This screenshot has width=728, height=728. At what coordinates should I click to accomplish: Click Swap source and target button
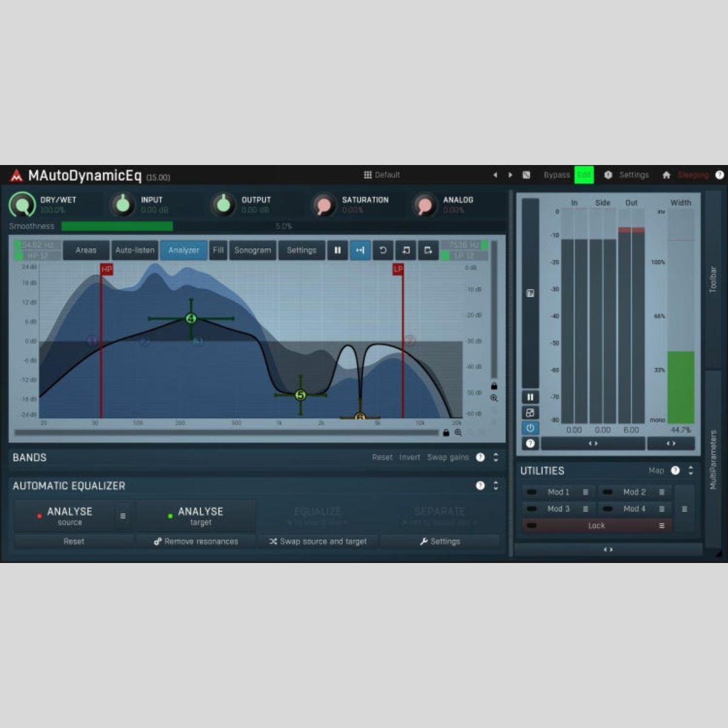coord(318,541)
